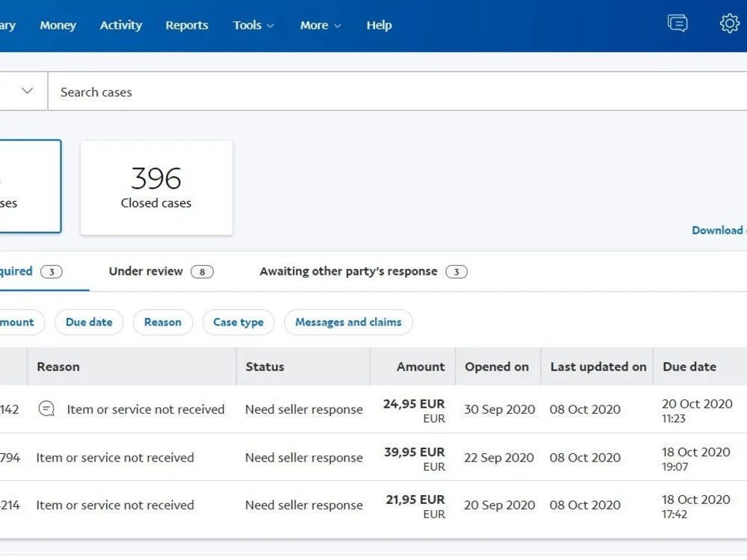Click Need seller response in 39,95 EUR row
This screenshot has width=747, height=560.
click(304, 458)
